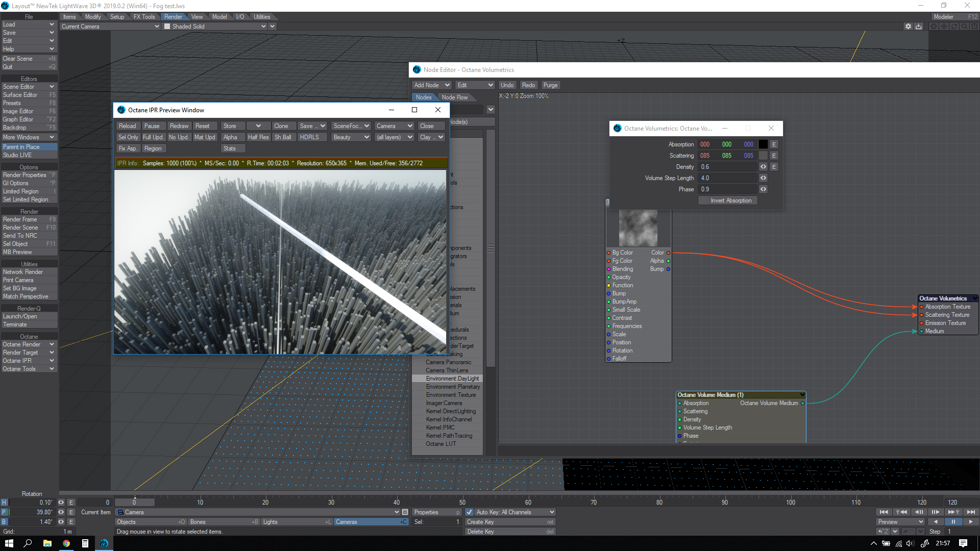980x551 pixels.
Task: Click the viewport rotate icon
Action: [x=954, y=26]
